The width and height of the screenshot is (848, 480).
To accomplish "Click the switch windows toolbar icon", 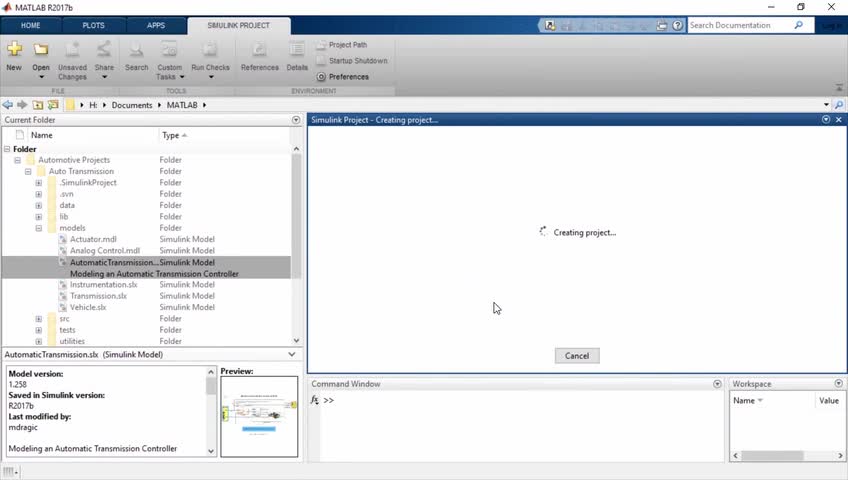I will click(661, 25).
